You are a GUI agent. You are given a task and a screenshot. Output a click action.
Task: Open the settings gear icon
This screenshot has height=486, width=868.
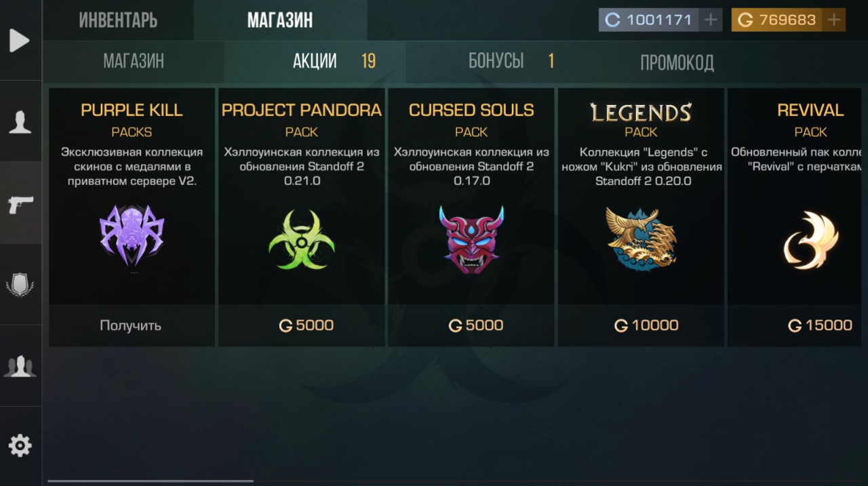[x=20, y=445]
